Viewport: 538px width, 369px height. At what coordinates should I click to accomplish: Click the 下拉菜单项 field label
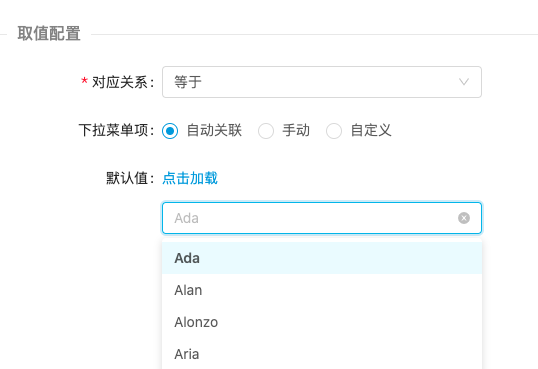click(x=116, y=130)
